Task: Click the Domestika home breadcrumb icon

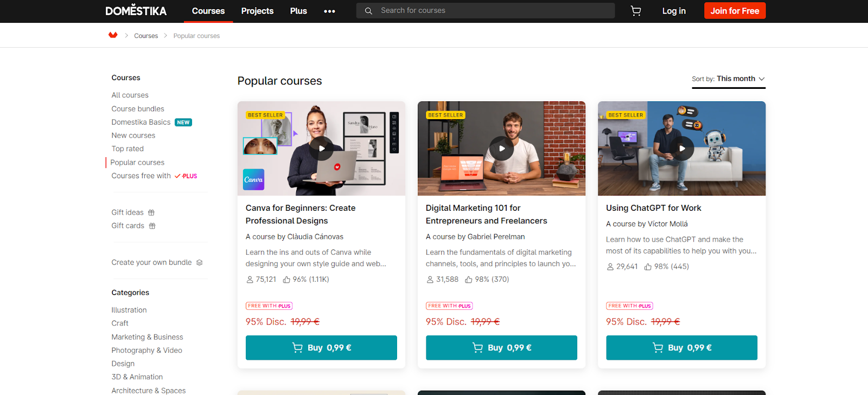Action: [113, 35]
